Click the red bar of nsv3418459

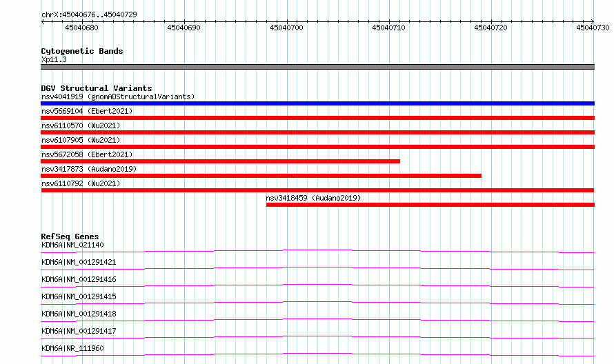430,205
